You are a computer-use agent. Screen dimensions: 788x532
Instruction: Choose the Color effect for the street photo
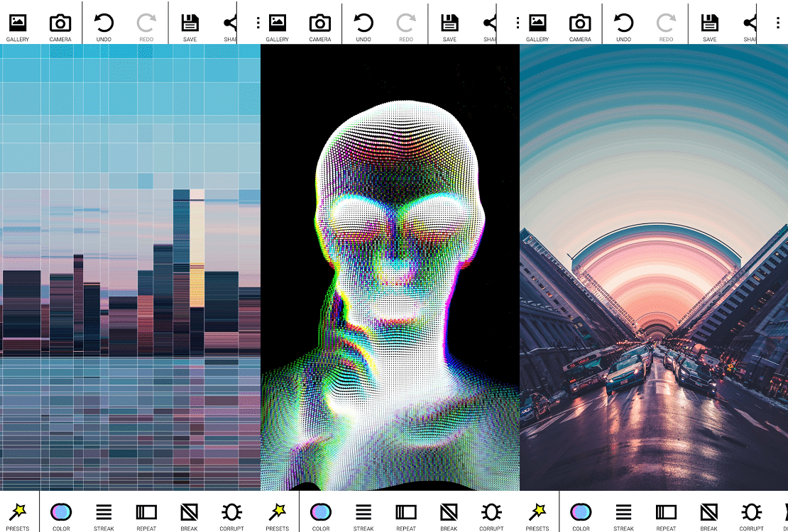point(581,516)
